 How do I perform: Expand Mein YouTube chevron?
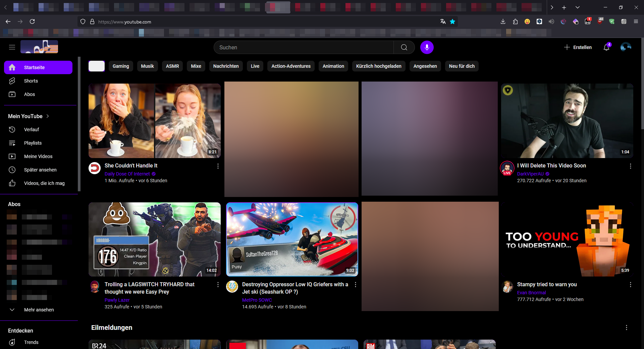tap(48, 116)
